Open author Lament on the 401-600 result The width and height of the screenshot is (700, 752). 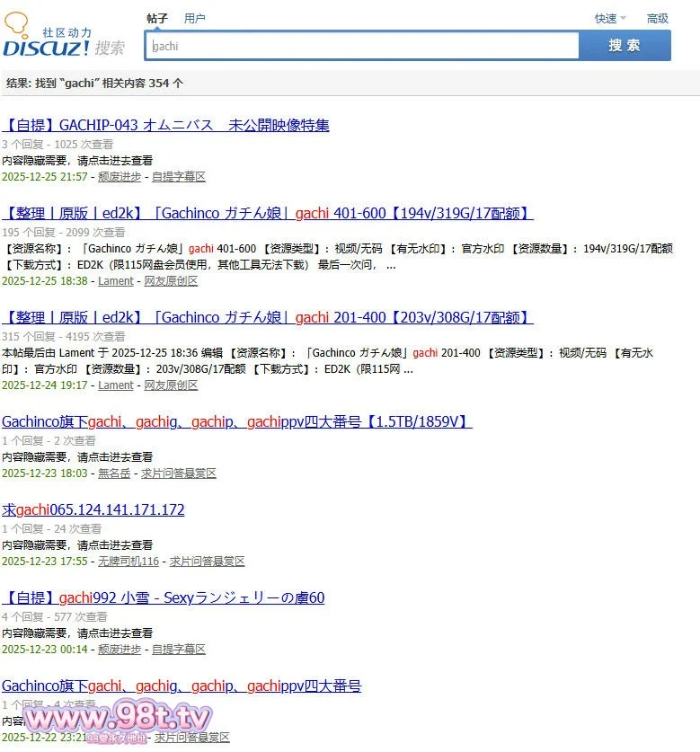pos(115,281)
